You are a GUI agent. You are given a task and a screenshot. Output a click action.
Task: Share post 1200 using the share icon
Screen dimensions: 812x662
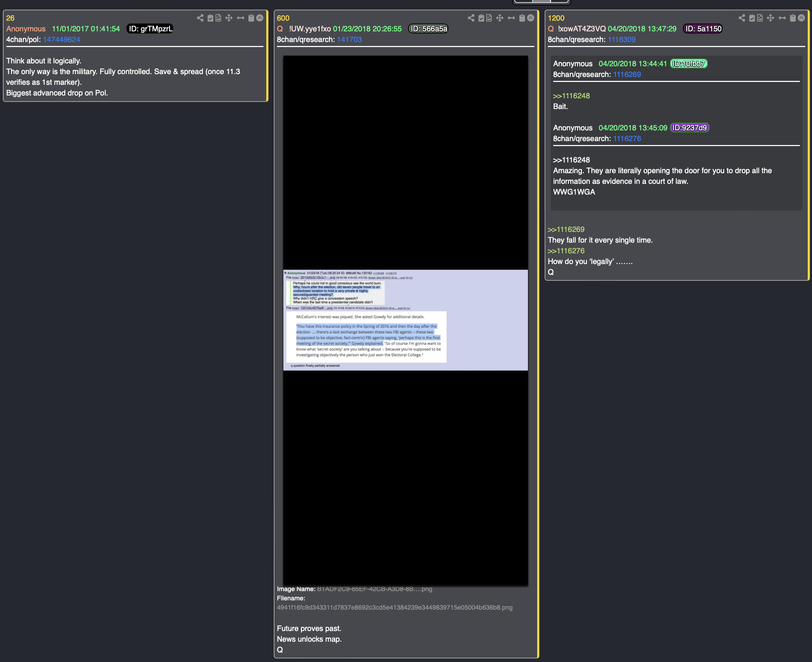[x=742, y=18]
